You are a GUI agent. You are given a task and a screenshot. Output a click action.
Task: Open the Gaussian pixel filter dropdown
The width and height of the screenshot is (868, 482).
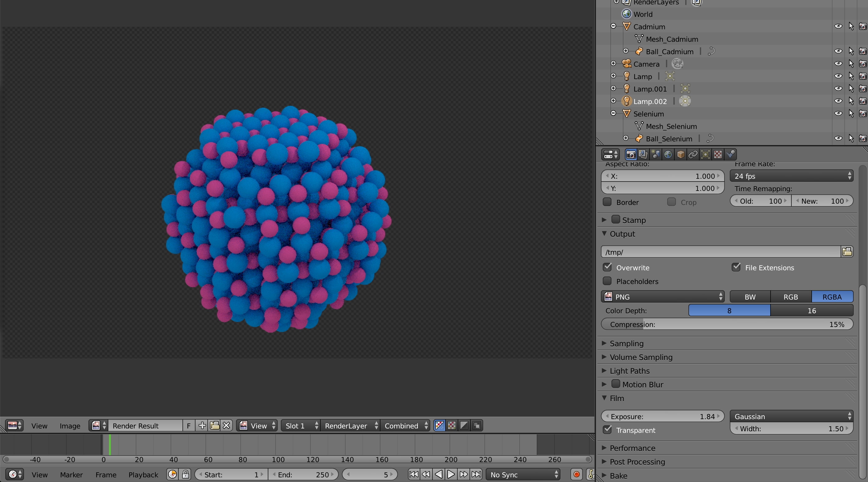point(791,416)
